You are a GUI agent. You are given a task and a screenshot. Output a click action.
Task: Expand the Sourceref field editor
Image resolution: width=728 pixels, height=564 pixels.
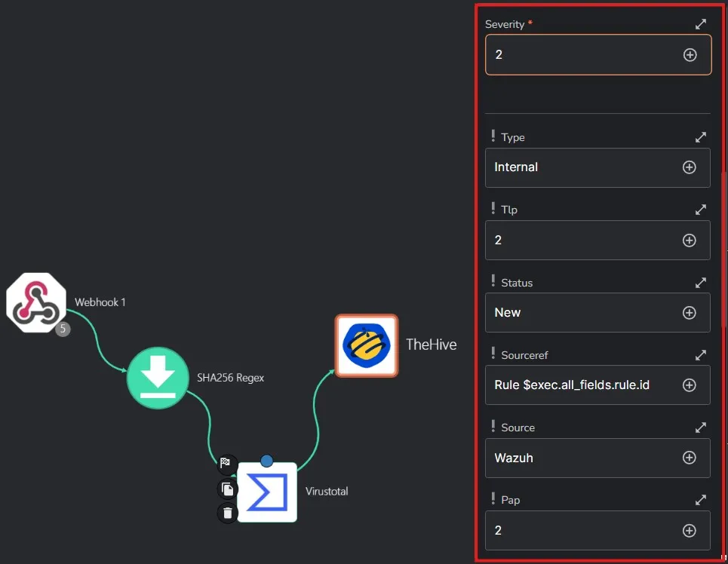tap(701, 354)
